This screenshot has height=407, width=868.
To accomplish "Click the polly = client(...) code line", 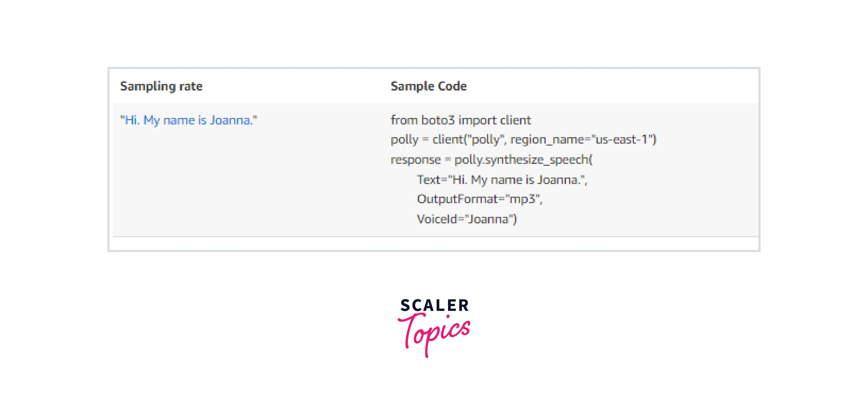I will click(x=523, y=139).
